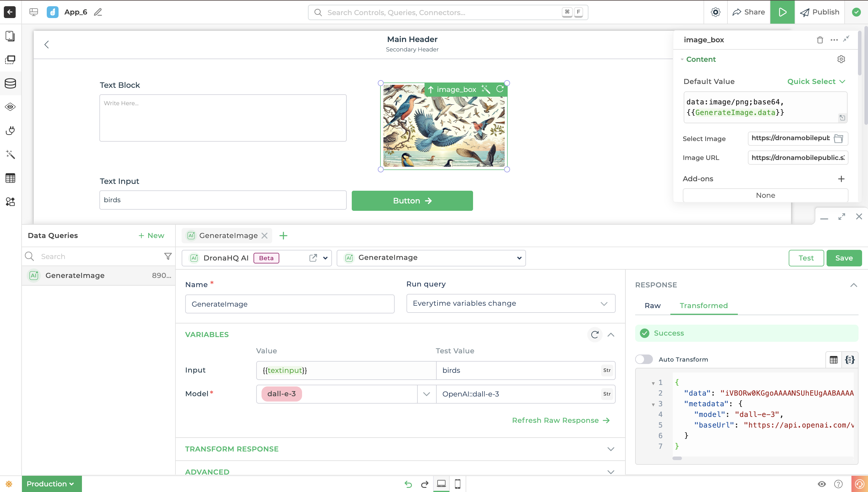Viewport: 868px width, 492px height.
Task: Open the DronaHQ AI connector dropdown
Action: click(325, 258)
